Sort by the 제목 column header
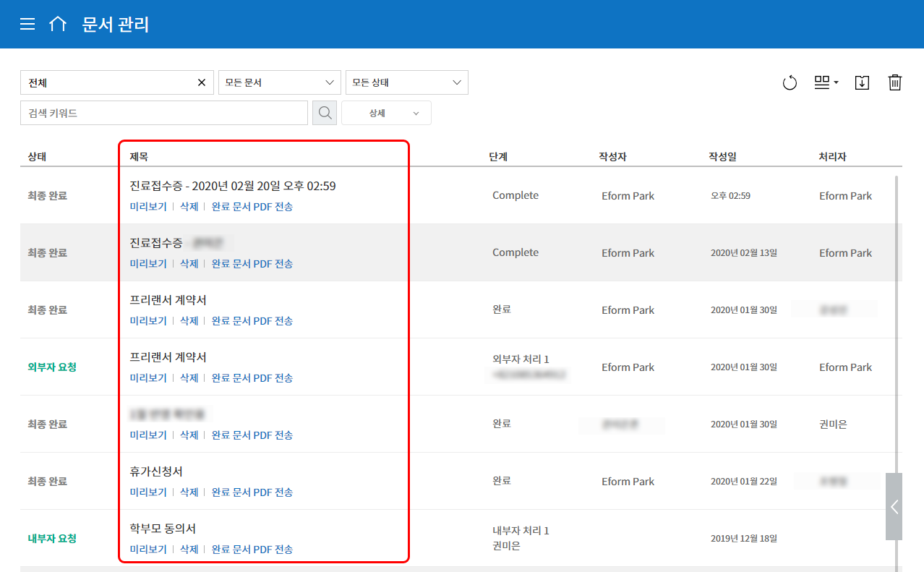Image resolution: width=924 pixels, height=572 pixels. [139, 157]
